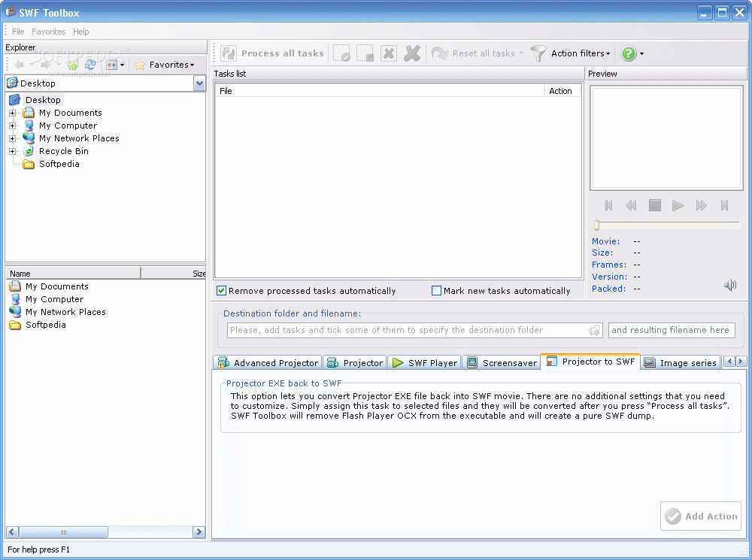Image resolution: width=752 pixels, height=560 pixels.
Task: Click the speaker volume icon in Preview
Action: pyautogui.click(x=729, y=285)
